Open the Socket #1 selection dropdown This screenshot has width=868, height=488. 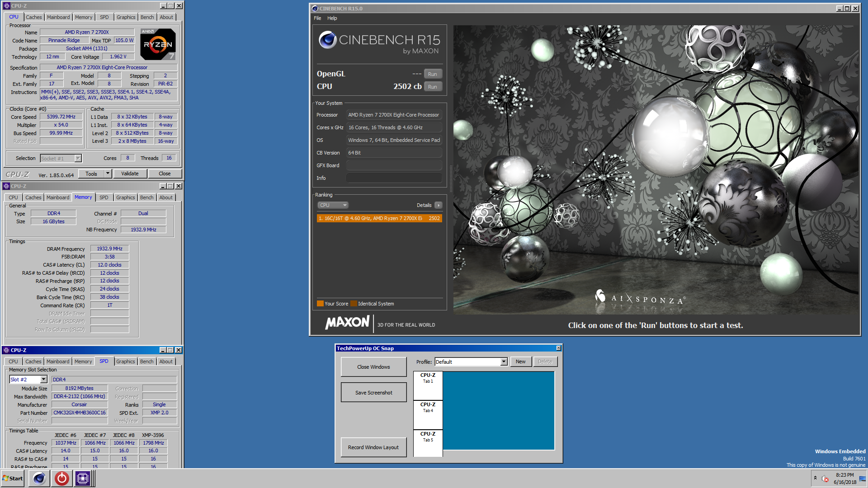(x=78, y=159)
